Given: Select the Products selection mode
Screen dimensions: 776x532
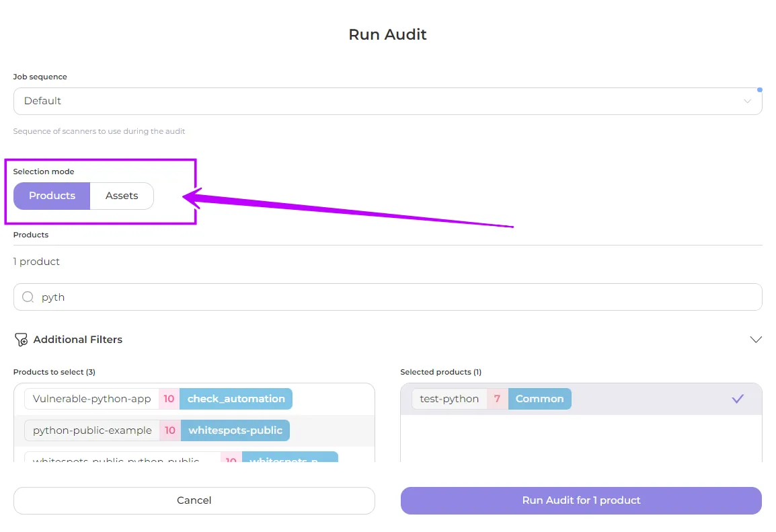Looking at the screenshot, I should point(52,196).
